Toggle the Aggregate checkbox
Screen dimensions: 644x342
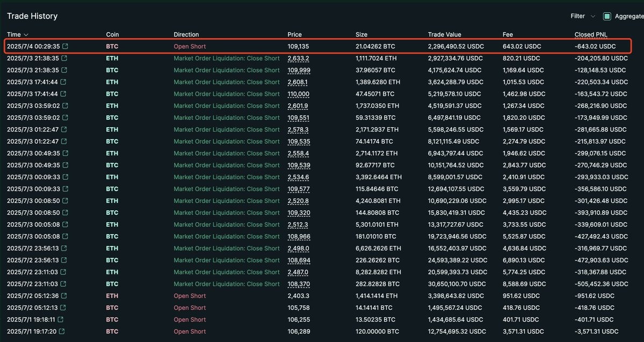[x=607, y=17]
